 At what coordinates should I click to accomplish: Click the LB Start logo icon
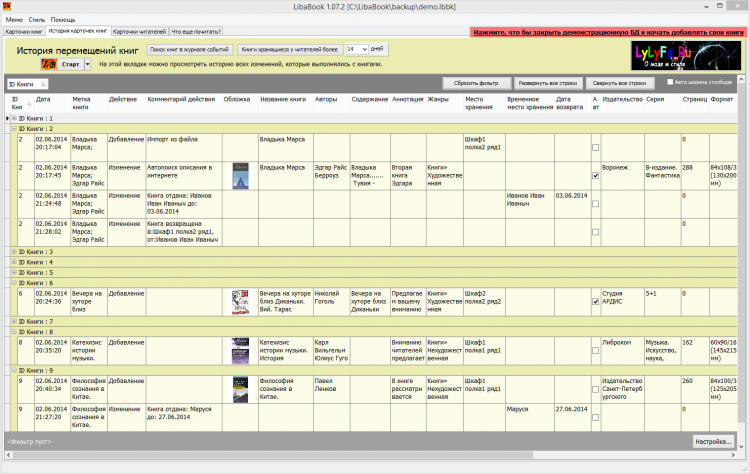click(x=49, y=64)
